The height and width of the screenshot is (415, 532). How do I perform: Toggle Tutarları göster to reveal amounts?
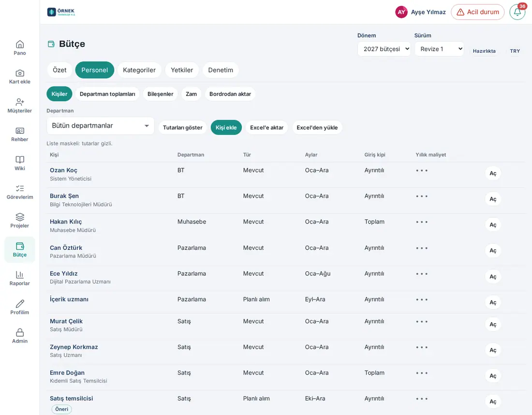pyautogui.click(x=182, y=128)
